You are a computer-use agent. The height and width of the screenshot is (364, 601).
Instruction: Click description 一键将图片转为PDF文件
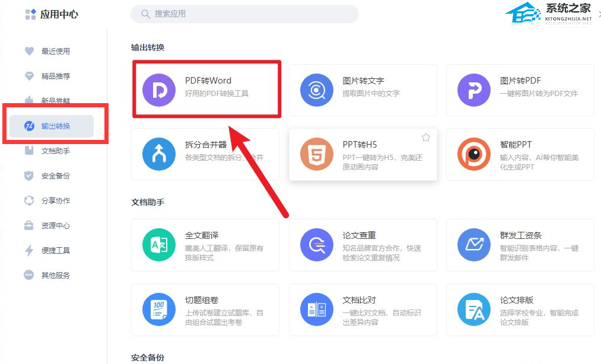pyautogui.click(x=539, y=94)
